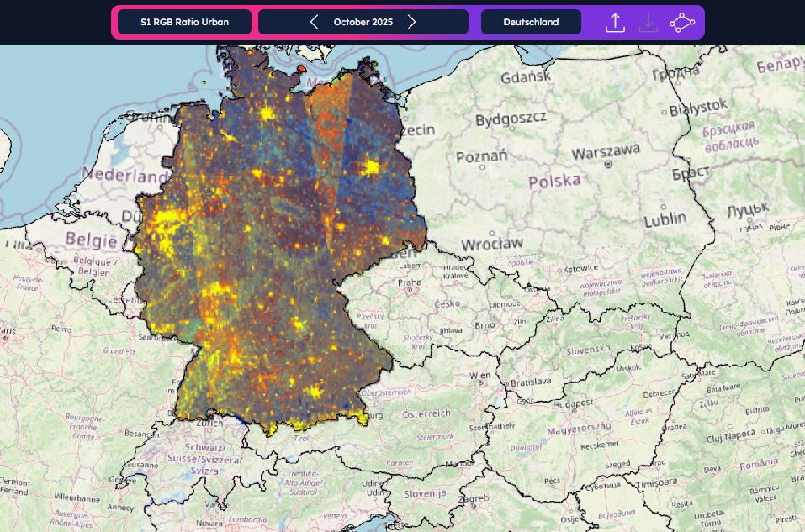The height and width of the screenshot is (532, 805).
Task: Open the Deutschland region selector
Action: (x=531, y=22)
